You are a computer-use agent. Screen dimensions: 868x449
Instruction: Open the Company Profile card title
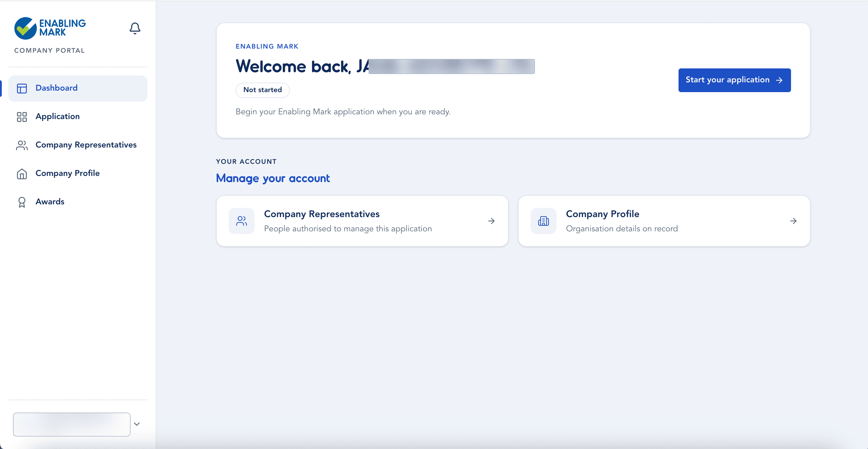pos(602,214)
